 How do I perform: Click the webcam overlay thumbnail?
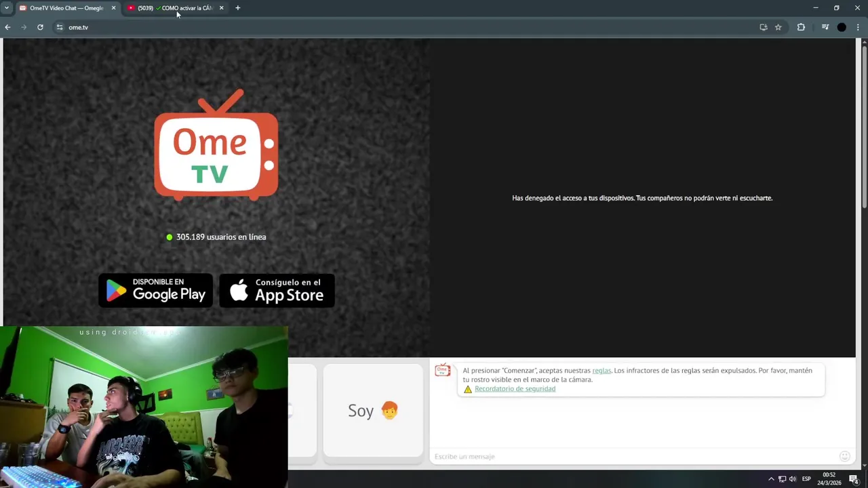[144, 407]
